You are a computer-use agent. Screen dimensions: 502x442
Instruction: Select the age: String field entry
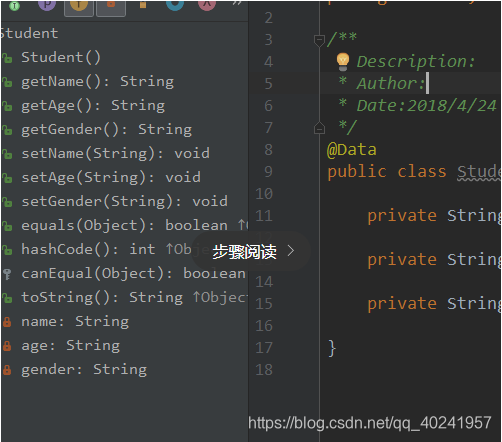pyautogui.click(x=71, y=346)
